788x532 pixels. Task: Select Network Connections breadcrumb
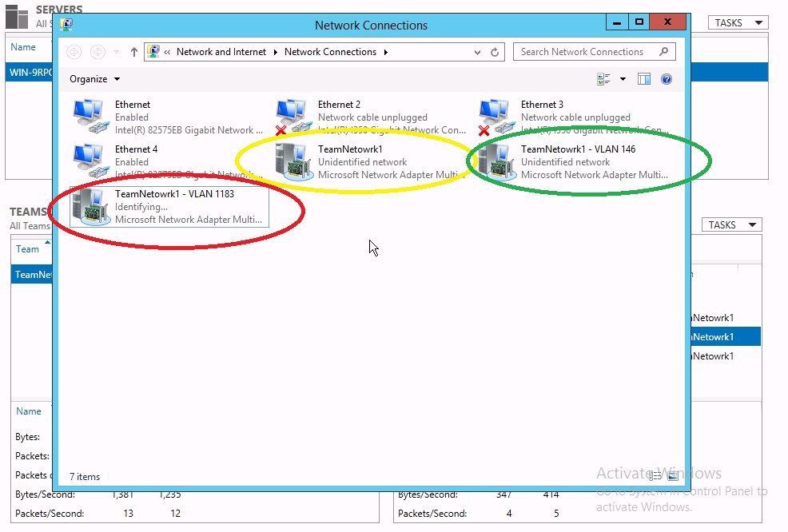[330, 52]
